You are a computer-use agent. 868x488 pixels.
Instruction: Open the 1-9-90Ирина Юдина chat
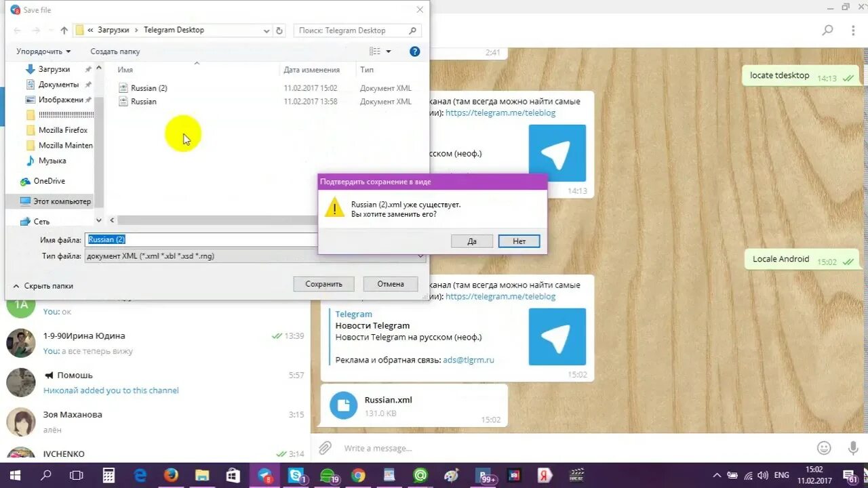pyautogui.click(x=155, y=343)
